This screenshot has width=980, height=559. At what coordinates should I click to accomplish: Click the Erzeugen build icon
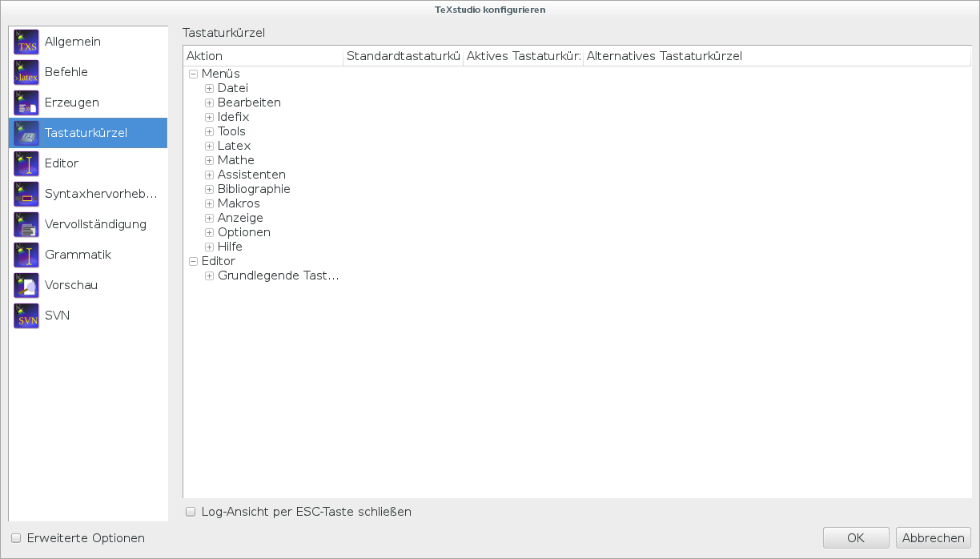coord(26,103)
